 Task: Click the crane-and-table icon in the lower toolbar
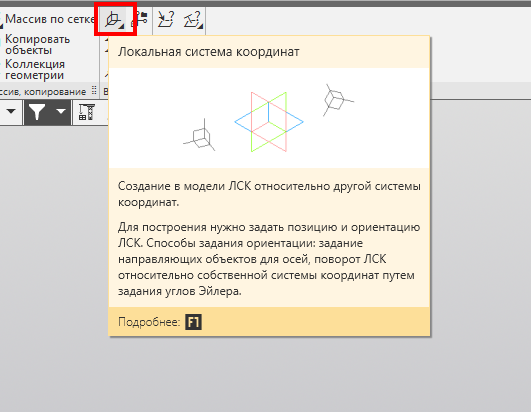[86, 112]
